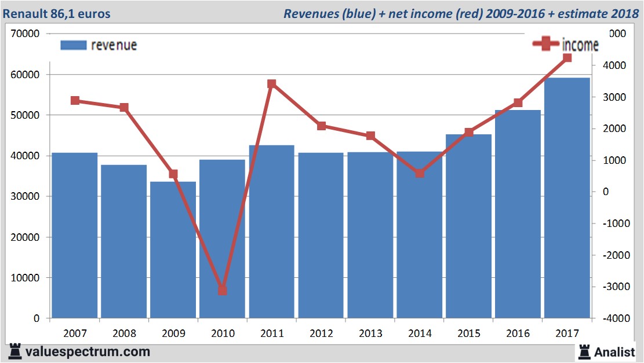
Task: Click the income legend text label
Action: click(x=580, y=45)
